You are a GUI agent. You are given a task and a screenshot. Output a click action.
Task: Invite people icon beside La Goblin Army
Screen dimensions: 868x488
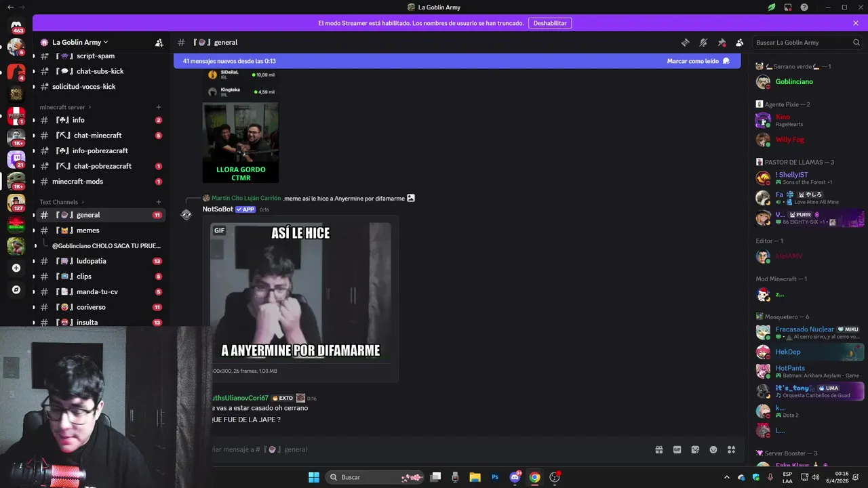tap(159, 42)
